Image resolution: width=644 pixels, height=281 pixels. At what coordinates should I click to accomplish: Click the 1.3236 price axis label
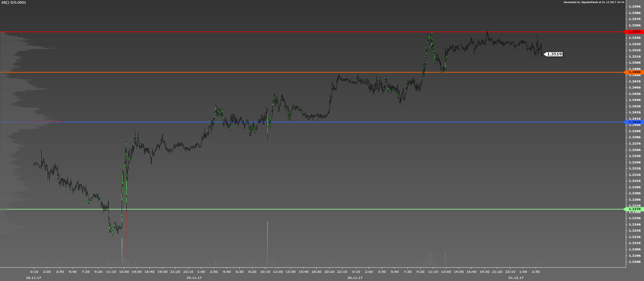635,230
